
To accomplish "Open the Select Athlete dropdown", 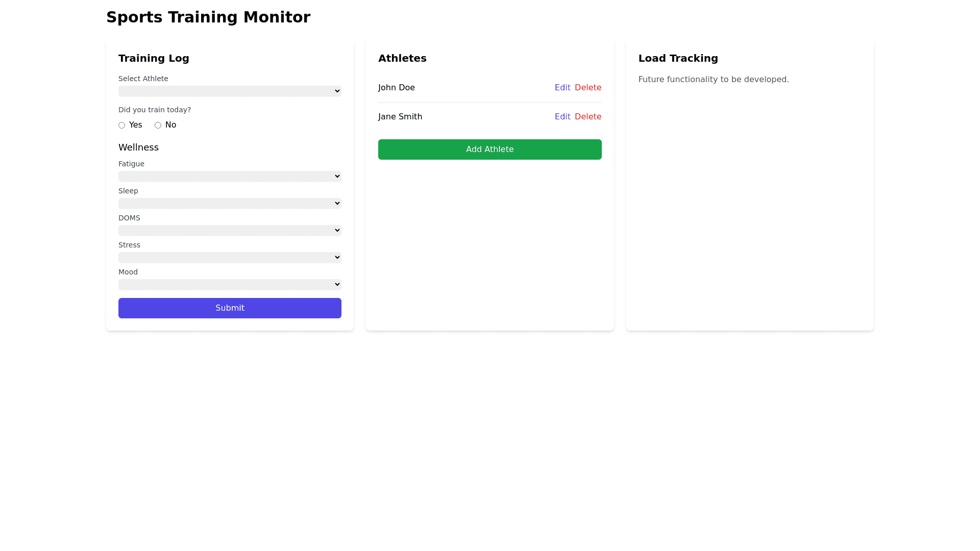I will (x=230, y=91).
